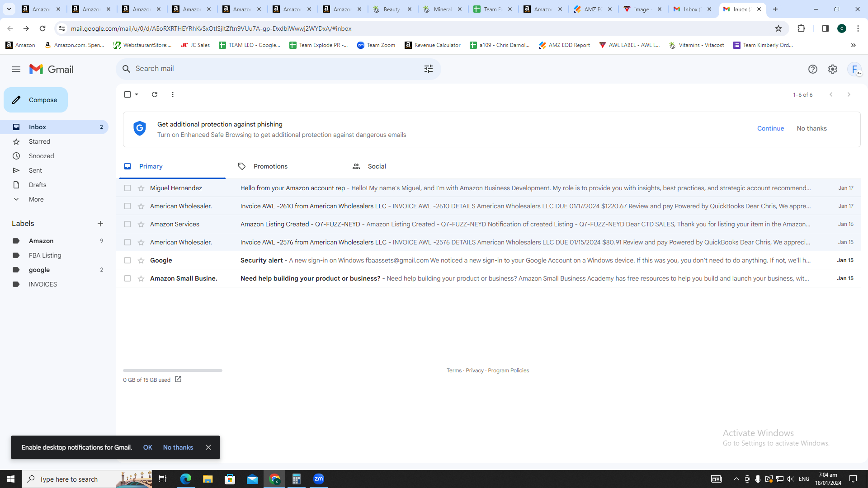The image size is (868, 488).
Task: Tick the select-all emails checkbox
Action: tap(127, 94)
